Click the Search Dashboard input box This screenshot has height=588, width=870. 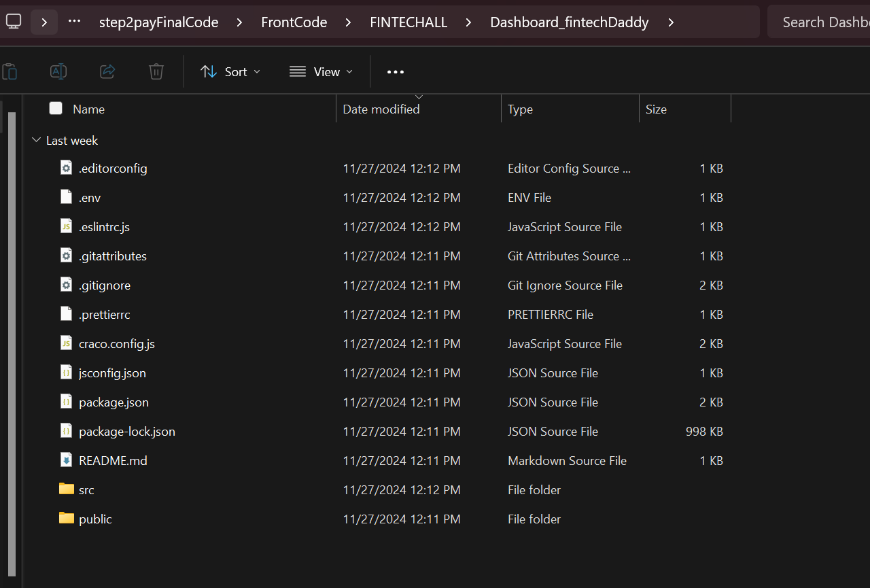click(x=822, y=22)
